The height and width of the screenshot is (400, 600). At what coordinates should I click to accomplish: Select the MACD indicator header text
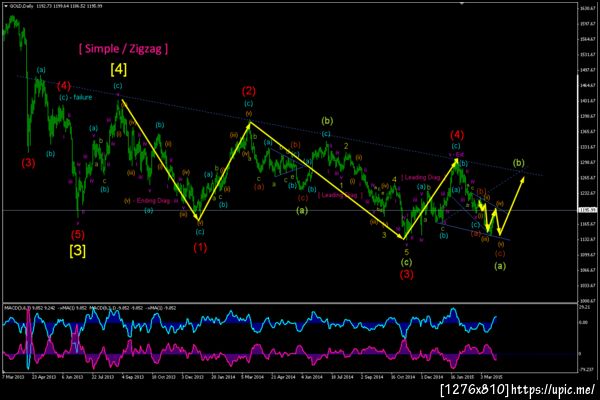click(90, 308)
